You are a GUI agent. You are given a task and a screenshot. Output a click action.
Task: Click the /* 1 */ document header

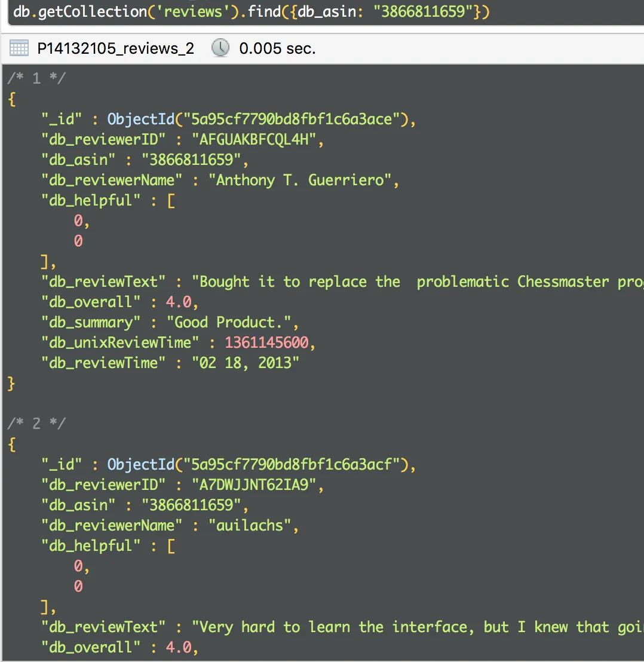(x=36, y=78)
